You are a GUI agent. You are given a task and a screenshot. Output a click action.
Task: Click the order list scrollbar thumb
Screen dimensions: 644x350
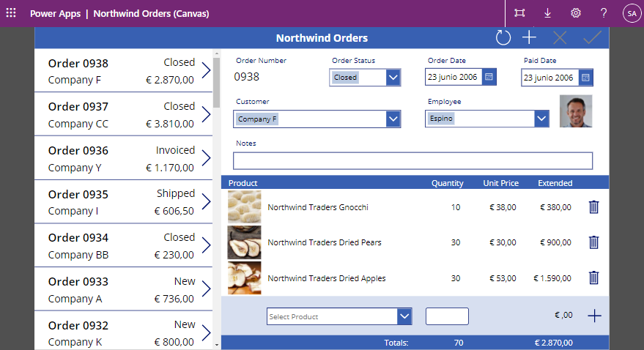216,82
